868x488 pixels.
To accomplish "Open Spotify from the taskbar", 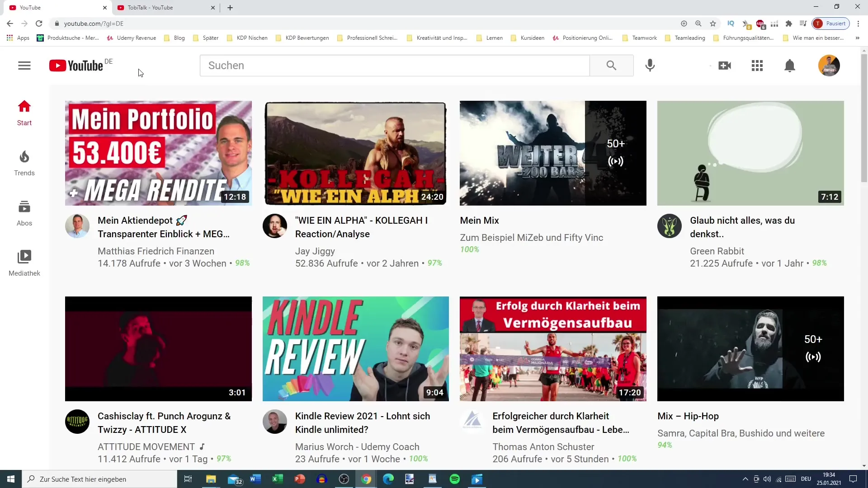I will [455, 479].
